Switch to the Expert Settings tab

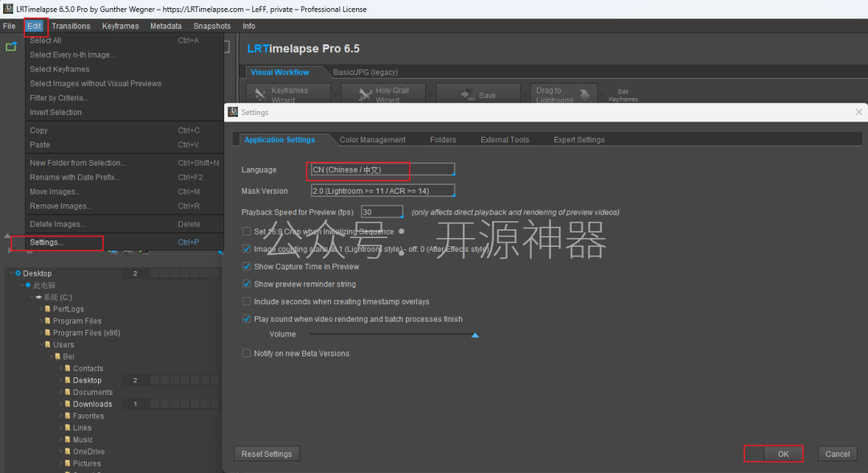click(x=579, y=140)
